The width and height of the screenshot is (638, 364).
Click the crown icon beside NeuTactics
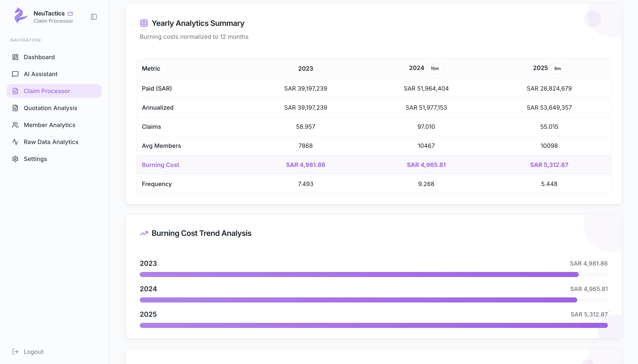pyautogui.click(x=70, y=14)
